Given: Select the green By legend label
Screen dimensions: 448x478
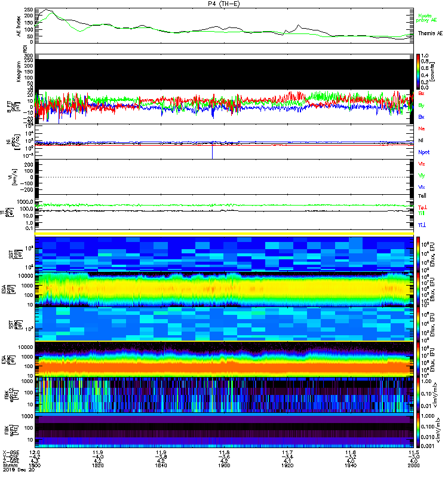Looking at the screenshot, I should (x=421, y=105).
